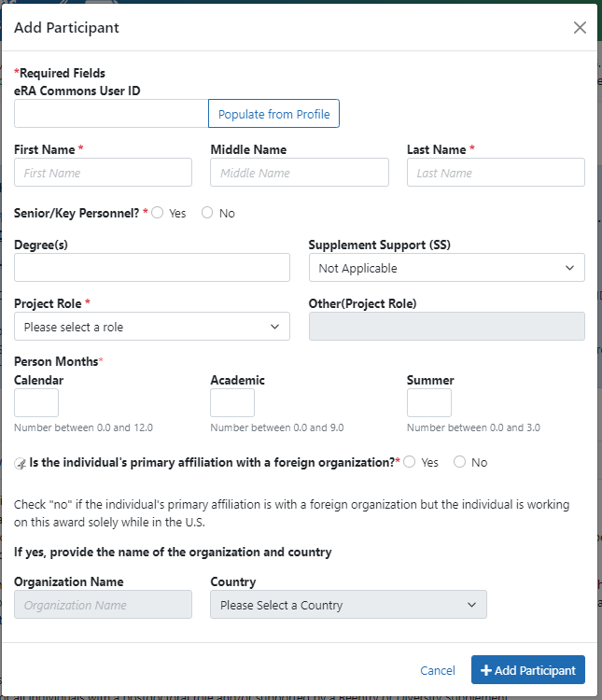Expand the Project Role dropdown

152,327
